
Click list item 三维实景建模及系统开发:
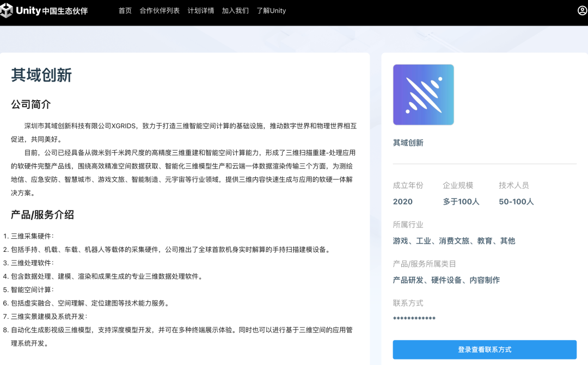tap(49, 317)
